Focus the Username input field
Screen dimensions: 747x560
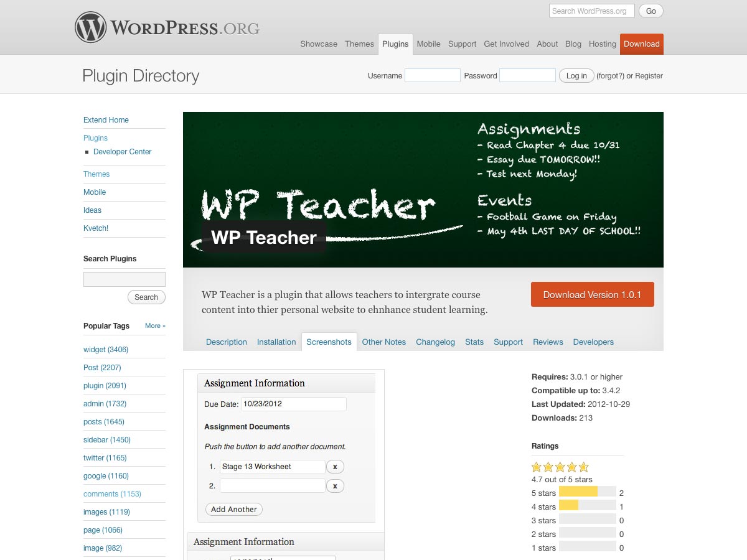click(x=432, y=76)
